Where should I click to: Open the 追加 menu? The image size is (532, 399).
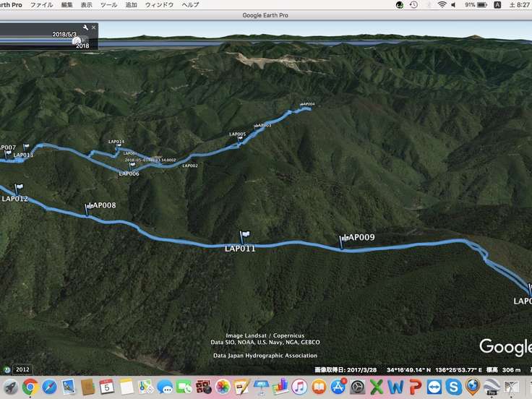131,5
